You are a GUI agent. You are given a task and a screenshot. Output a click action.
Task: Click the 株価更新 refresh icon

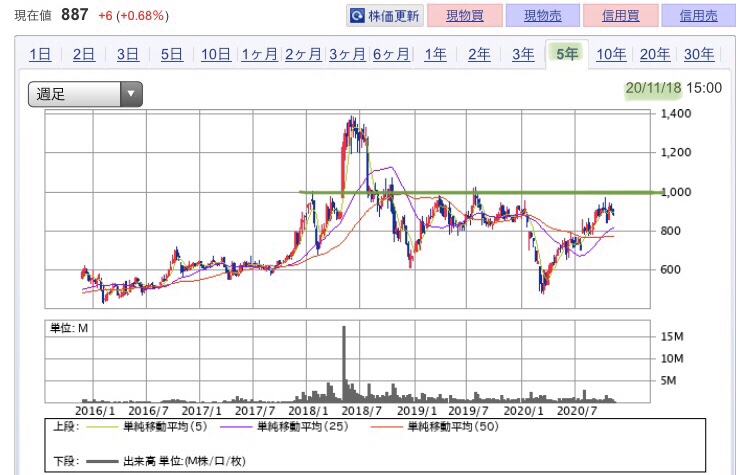click(357, 16)
